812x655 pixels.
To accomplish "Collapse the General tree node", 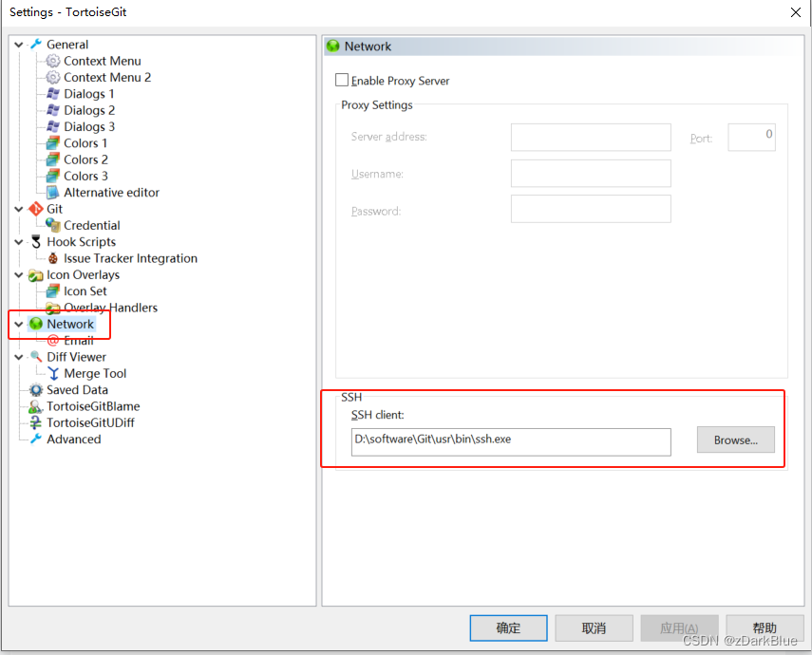I will 19,45.
